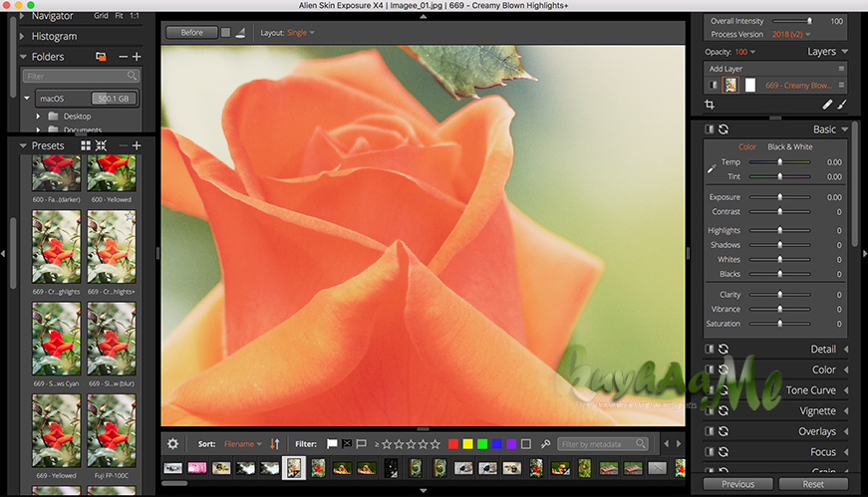The image size is (868, 497).
Task: Collapse the Folders panel
Action: click(23, 57)
